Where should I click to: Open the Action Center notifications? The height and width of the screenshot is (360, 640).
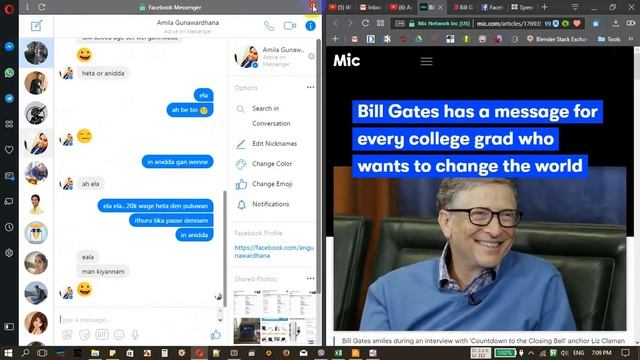pos(625,353)
